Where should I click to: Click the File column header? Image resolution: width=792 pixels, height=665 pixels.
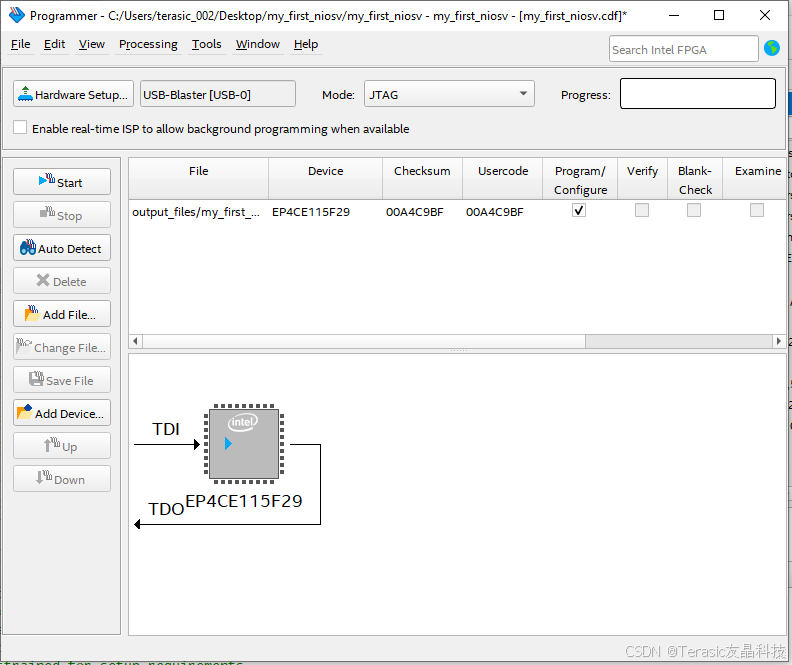click(199, 179)
